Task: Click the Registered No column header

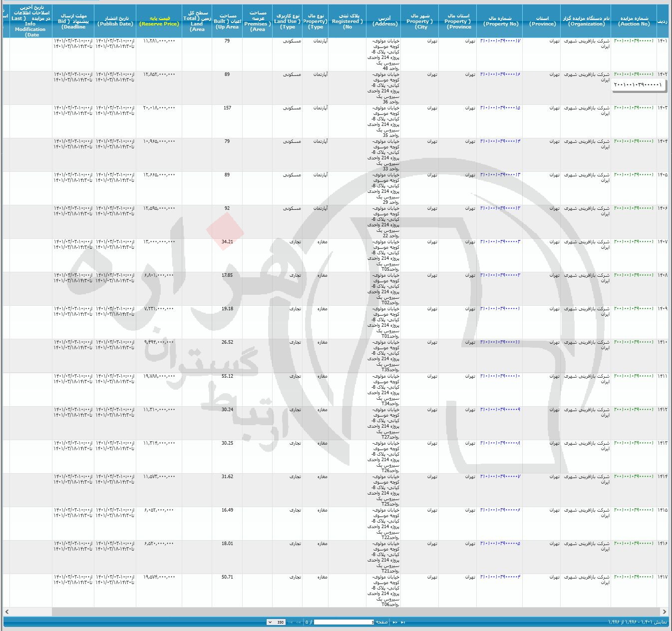Action: pos(347,21)
